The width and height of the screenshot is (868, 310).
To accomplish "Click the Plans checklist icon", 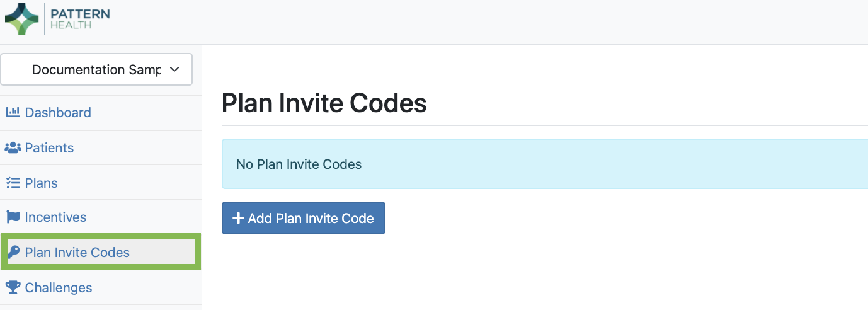I will coord(13,183).
